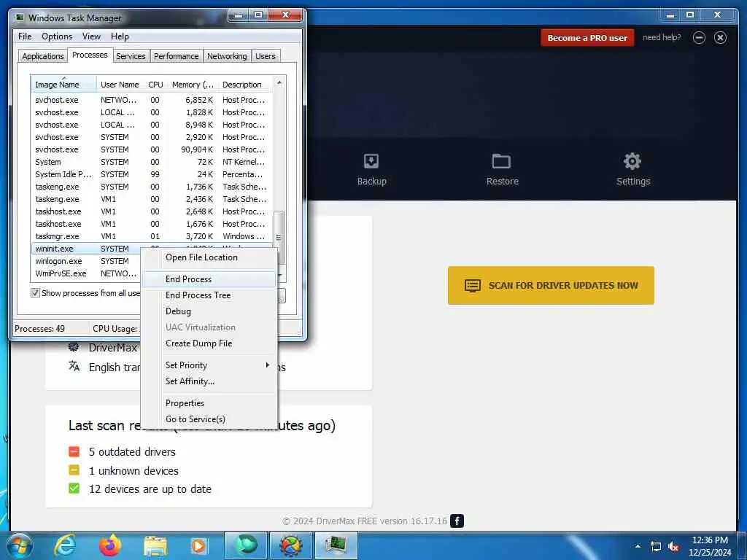Open Windows Explorer from the taskbar
The image size is (747, 560).
(155, 545)
